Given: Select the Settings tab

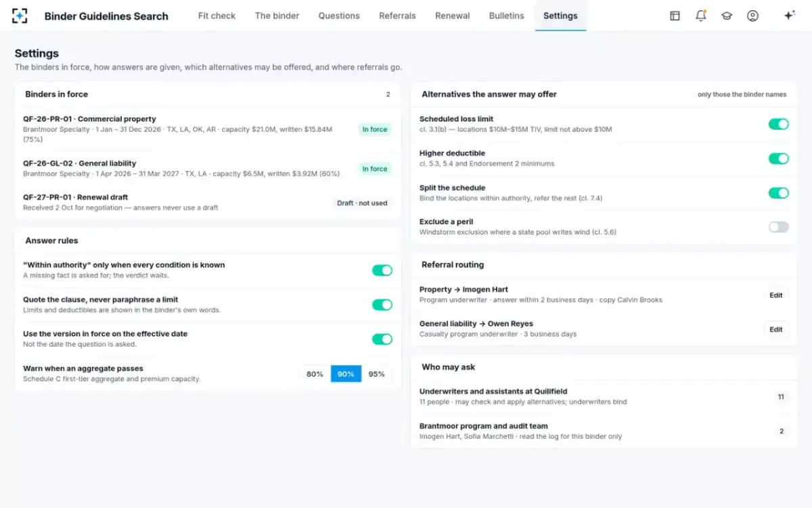Looking at the screenshot, I should tap(560, 16).
